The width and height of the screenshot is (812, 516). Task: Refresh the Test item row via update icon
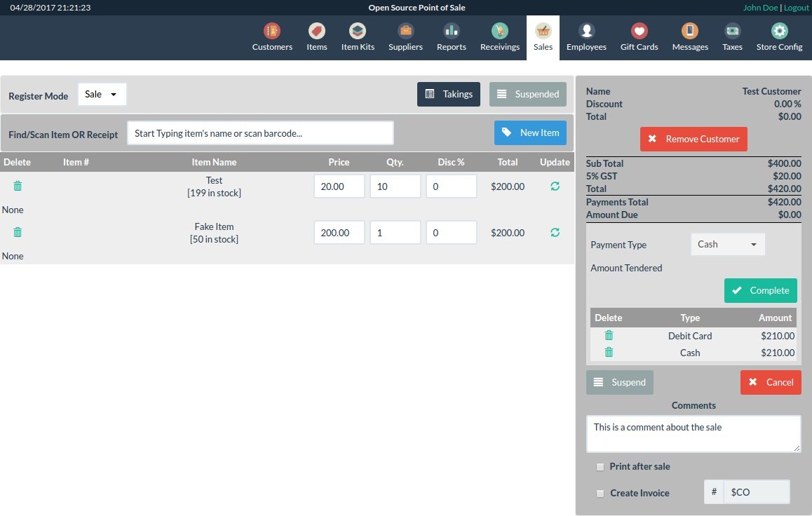pos(555,186)
